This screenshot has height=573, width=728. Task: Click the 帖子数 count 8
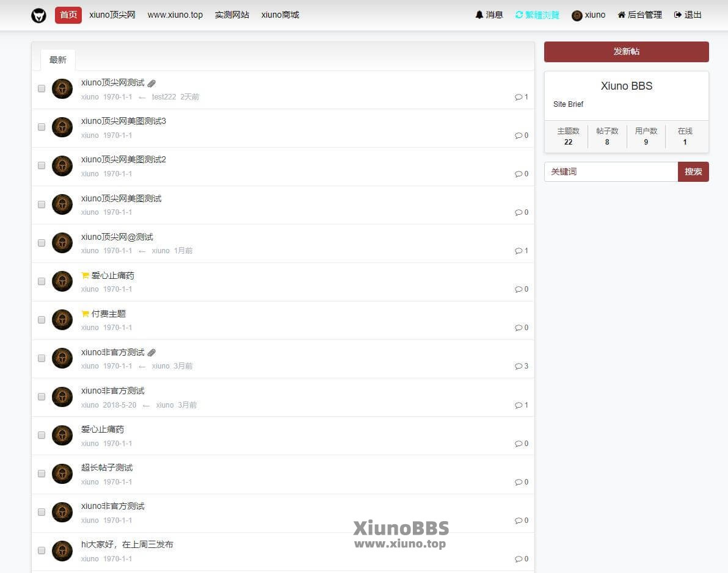click(607, 142)
